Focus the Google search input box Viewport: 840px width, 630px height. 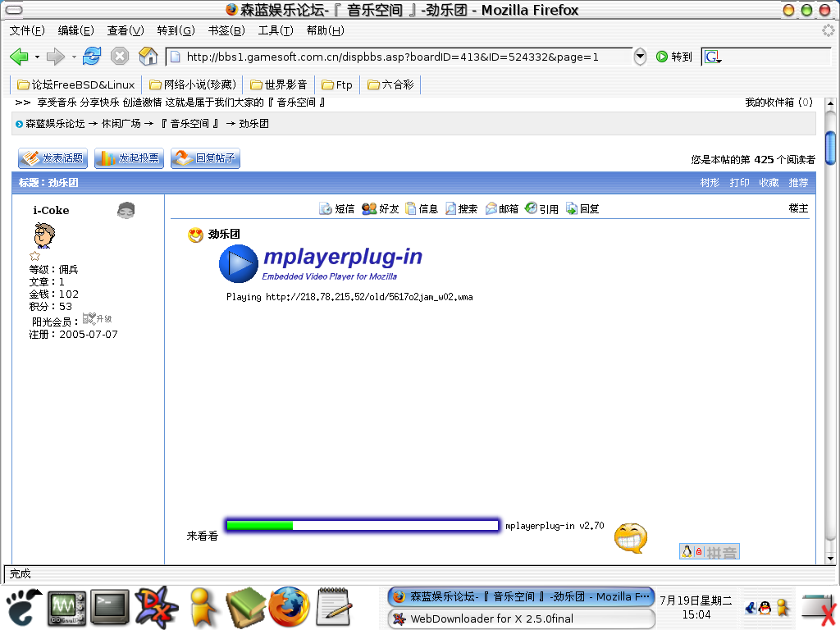click(x=776, y=57)
